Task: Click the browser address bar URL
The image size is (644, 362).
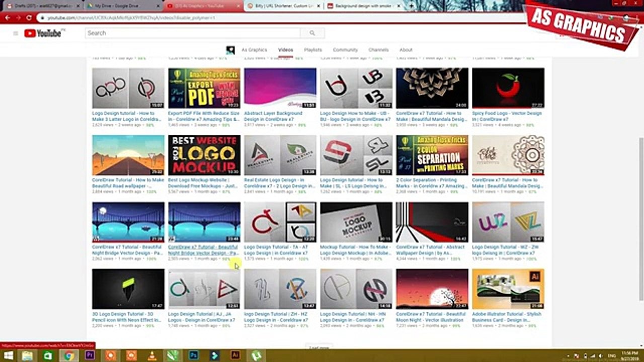Action: [132, 18]
